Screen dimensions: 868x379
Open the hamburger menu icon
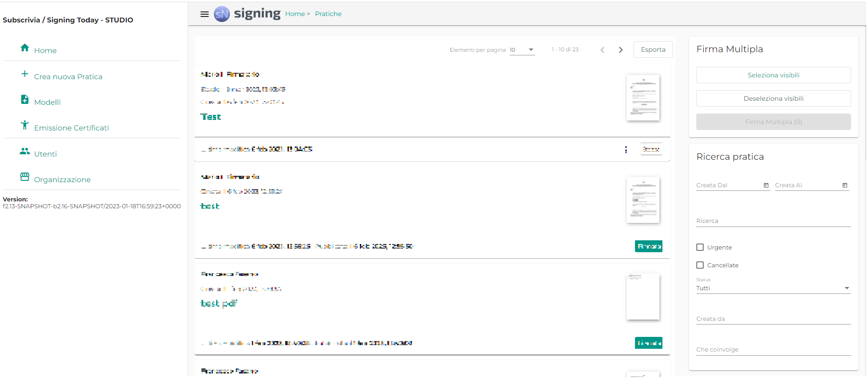tap(205, 14)
